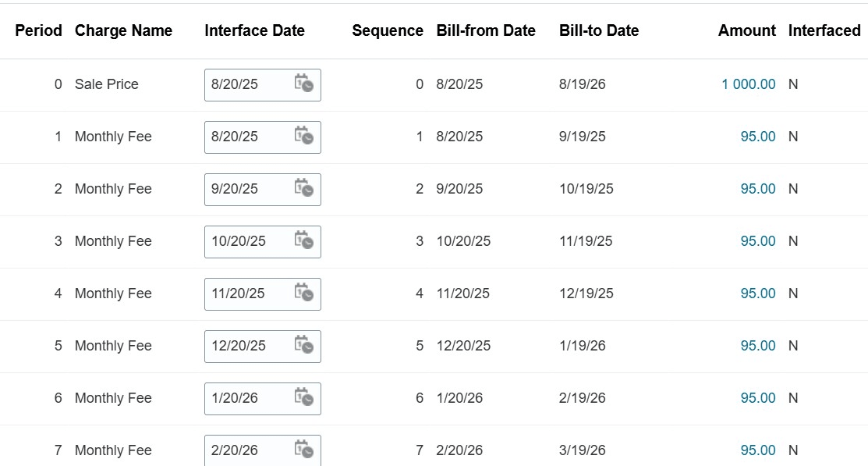The width and height of the screenshot is (868, 466).
Task: Select the Interface Date field showing 12/20/25
Action: [x=250, y=346]
